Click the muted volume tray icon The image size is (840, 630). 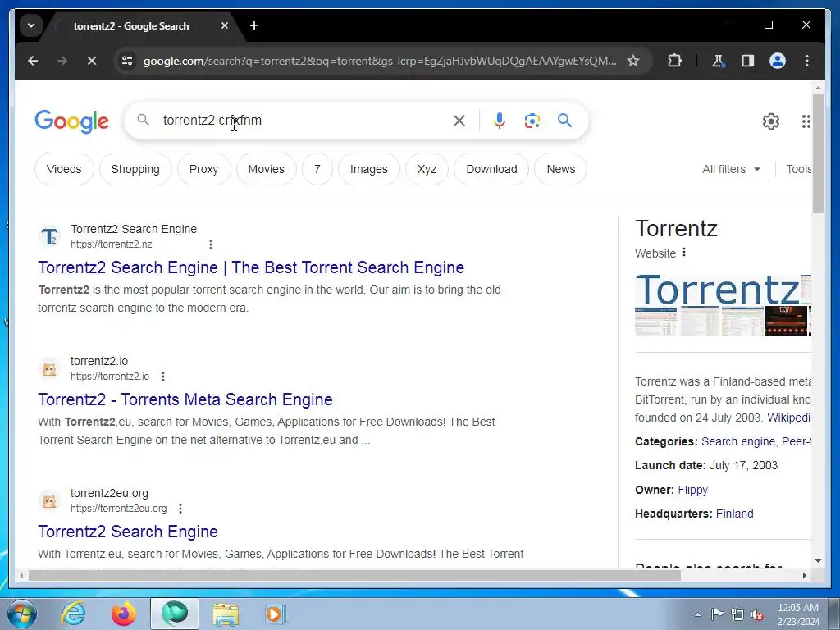[757, 615]
